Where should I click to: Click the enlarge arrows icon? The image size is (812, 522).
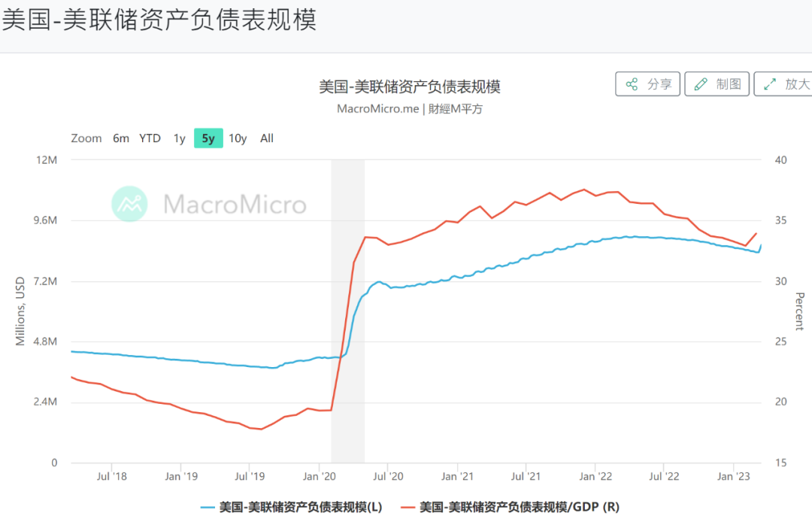pyautogui.click(x=770, y=84)
